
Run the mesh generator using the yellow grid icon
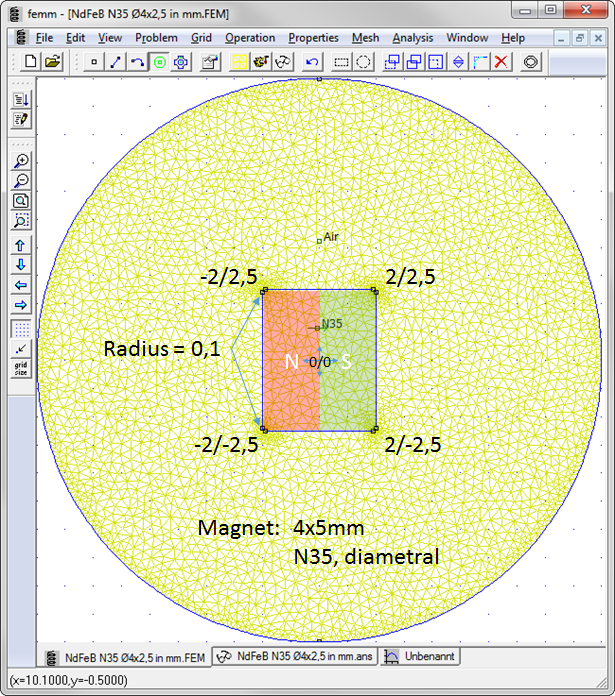pos(239,62)
